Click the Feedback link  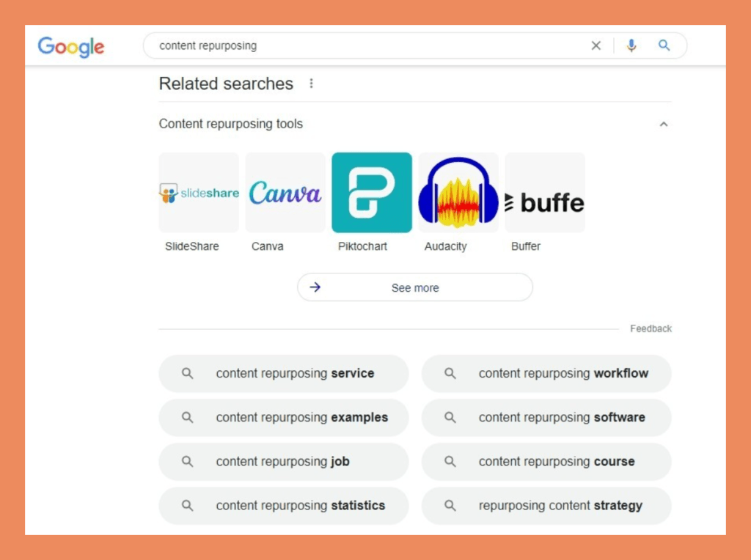[651, 329]
